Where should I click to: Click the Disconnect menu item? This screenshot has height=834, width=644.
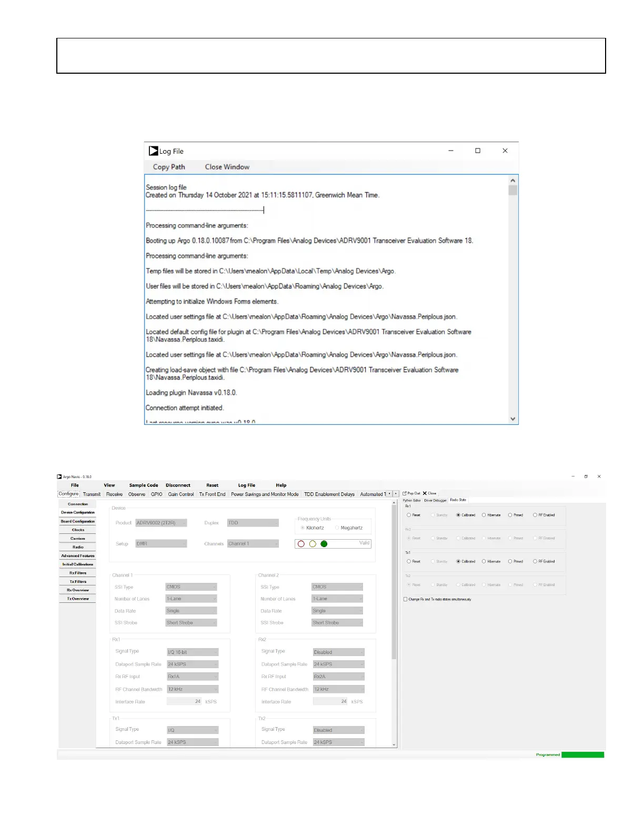[178, 485]
